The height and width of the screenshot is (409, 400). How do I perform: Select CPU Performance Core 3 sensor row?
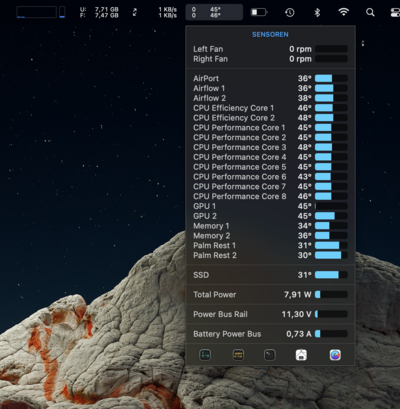pos(270,147)
